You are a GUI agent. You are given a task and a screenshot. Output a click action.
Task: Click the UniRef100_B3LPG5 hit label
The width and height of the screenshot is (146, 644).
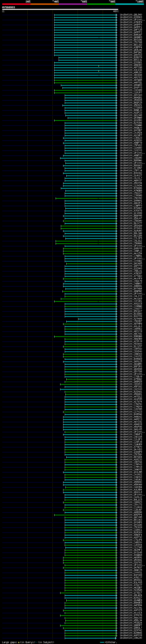tap(131, 583)
